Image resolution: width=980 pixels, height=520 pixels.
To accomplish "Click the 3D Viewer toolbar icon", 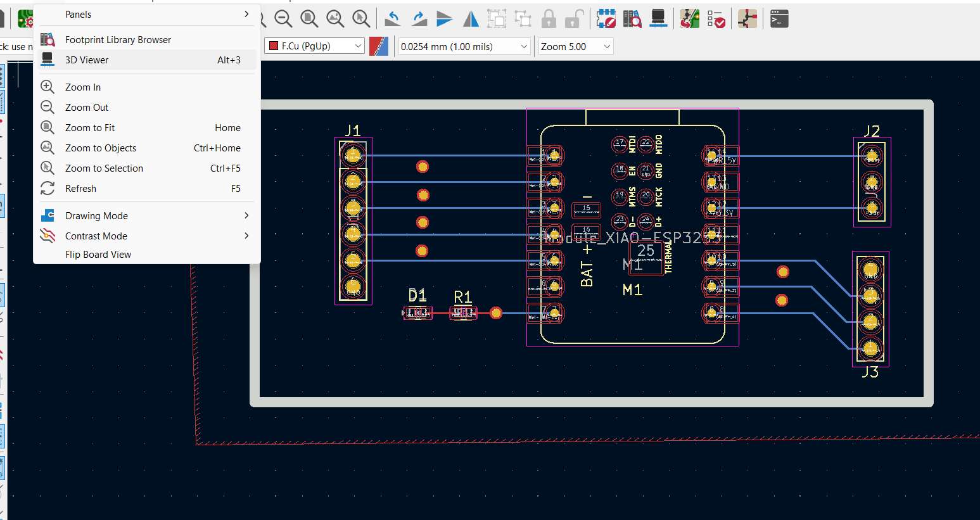I will coord(658,19).
